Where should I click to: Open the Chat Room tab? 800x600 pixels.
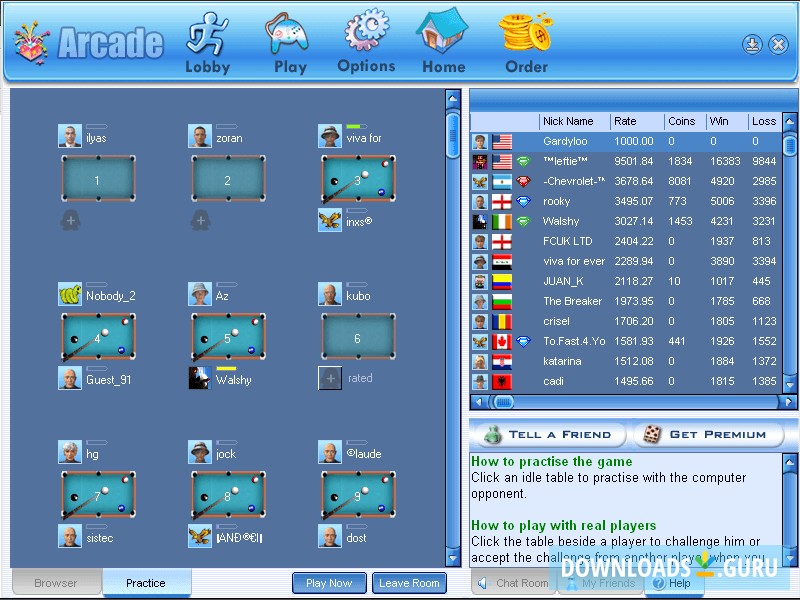point(513,583)
